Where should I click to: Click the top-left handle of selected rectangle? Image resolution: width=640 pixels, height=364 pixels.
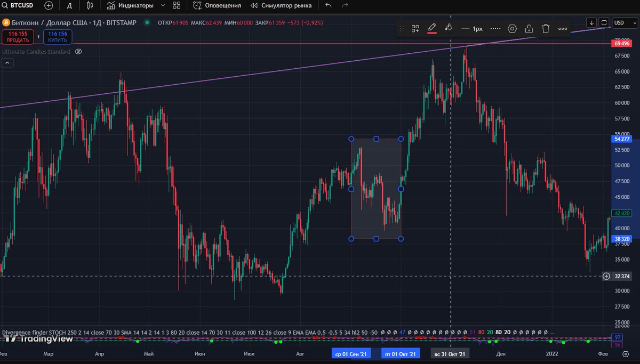pyautogui.click(x=351, y=139)
